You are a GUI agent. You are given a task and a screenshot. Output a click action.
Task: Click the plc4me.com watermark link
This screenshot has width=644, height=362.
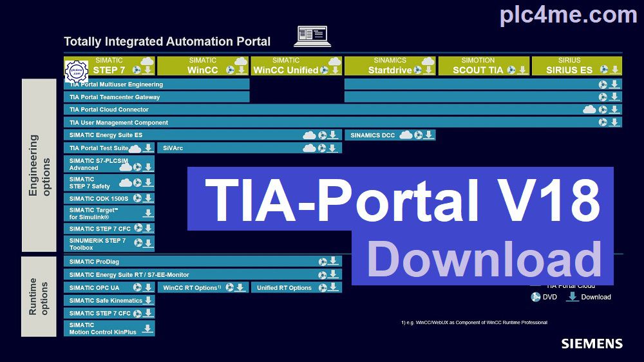[x=568, y=14]
